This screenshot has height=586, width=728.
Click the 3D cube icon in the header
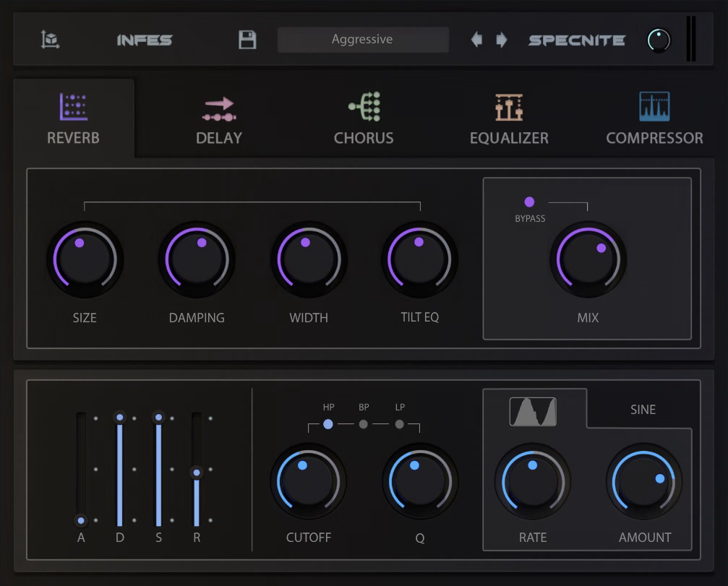50,40
